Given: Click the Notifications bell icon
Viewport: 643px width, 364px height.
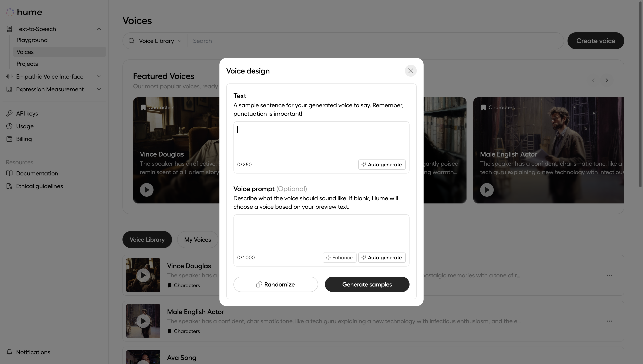Looking at the screenshot, I should (9, 352).
